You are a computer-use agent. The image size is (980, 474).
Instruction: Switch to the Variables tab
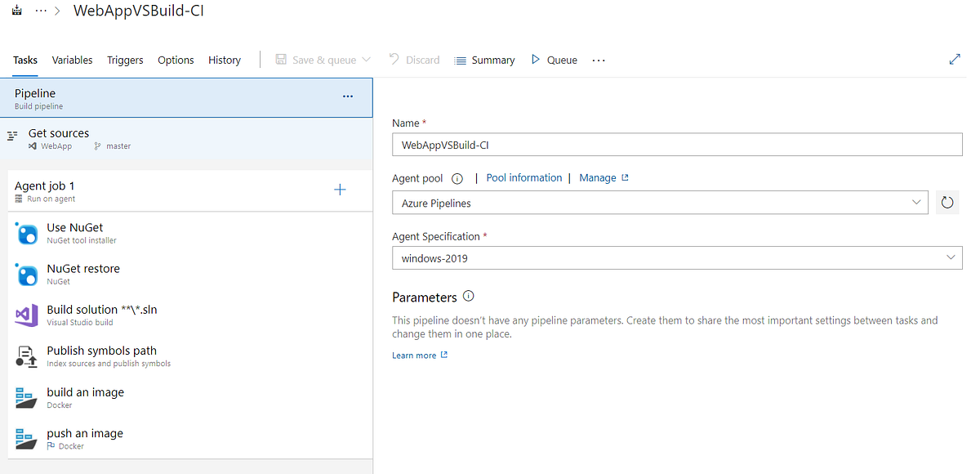click(x=72, y=60)
